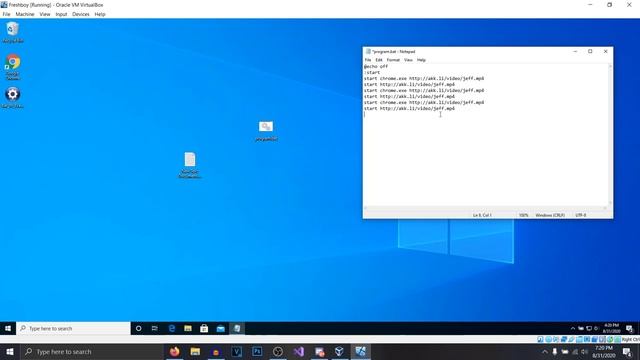Screen dimensions: 640x360
Task: Click Notepad status bar 'Windows (CRLF)'
Action: (x=550, y=215)
